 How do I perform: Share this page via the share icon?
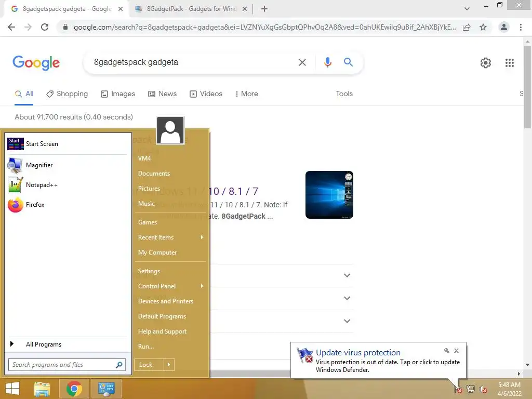tap(467, 27)
